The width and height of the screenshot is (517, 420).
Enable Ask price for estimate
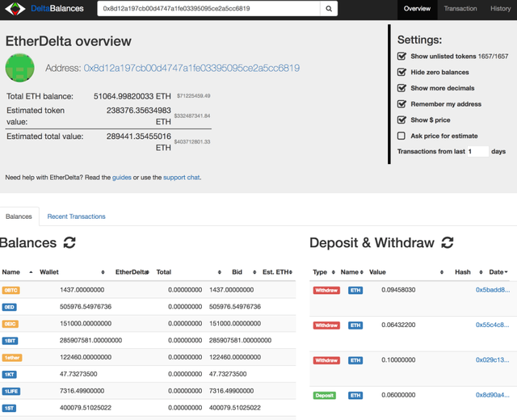(401, 136)
